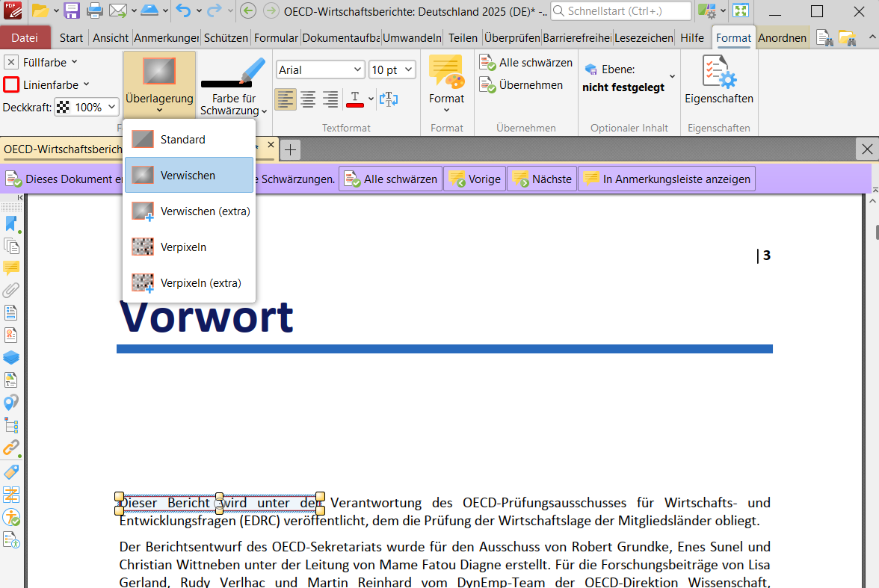Open the Bookmarks panel in sidebar
The height and width of the screenshot is (588, 879).
click(11, 223)
